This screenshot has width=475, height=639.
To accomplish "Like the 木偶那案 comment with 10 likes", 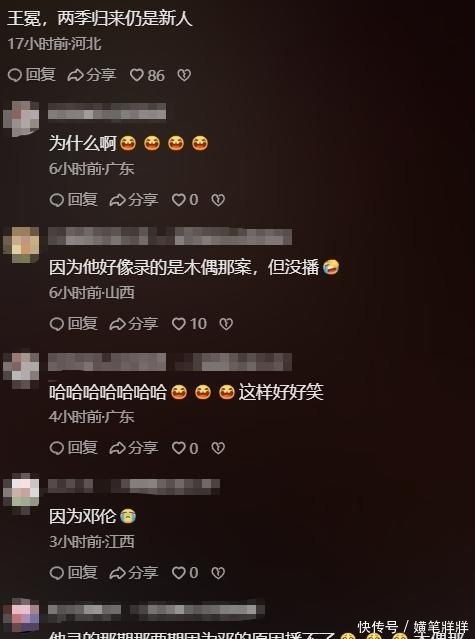I will (x=189, y=324).
